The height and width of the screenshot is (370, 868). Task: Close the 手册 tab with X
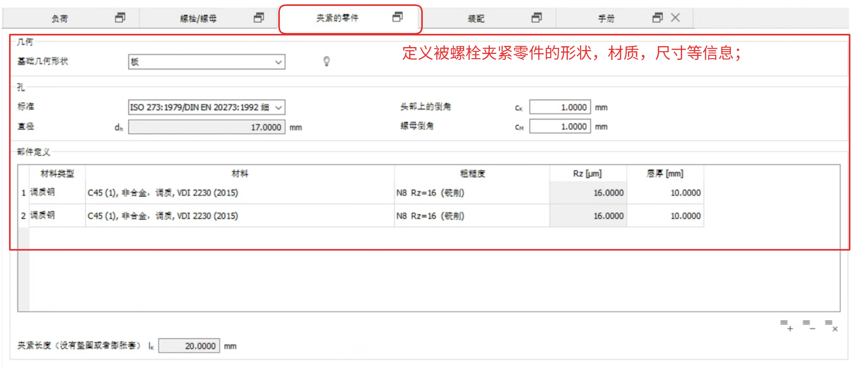coord(675,18)
